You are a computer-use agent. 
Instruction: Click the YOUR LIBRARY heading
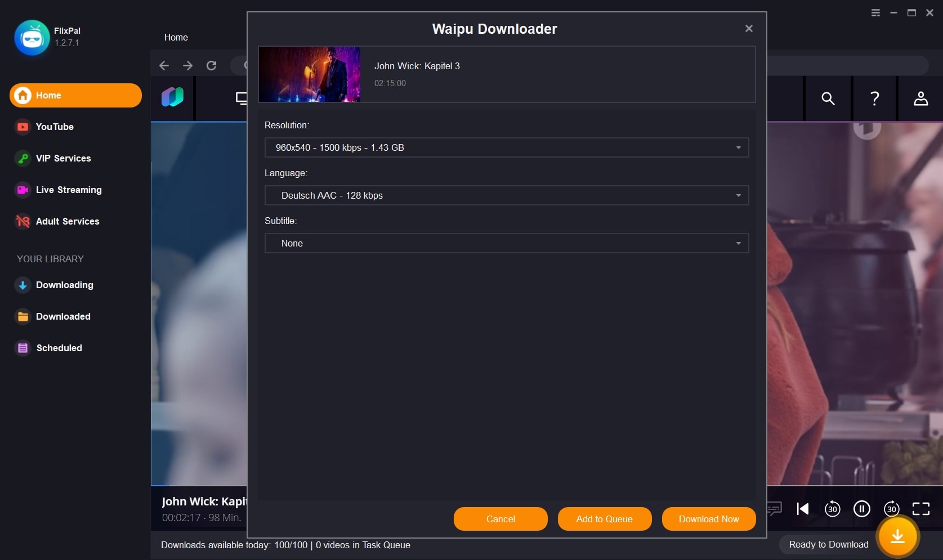pos(50,259)
